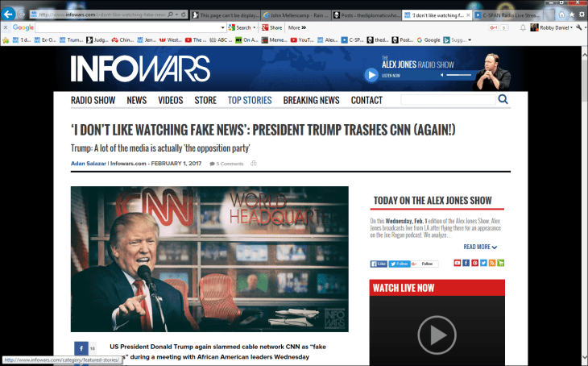
Task: Adjust the radio show volume slider
Action: click(458, 75)
